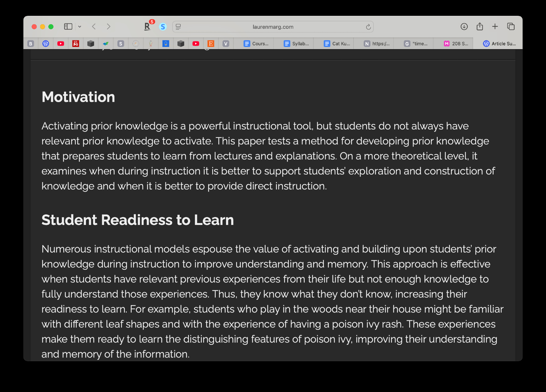Open the Share menu
Viewport: 546px width, 392px height.
tap(480, 26)
